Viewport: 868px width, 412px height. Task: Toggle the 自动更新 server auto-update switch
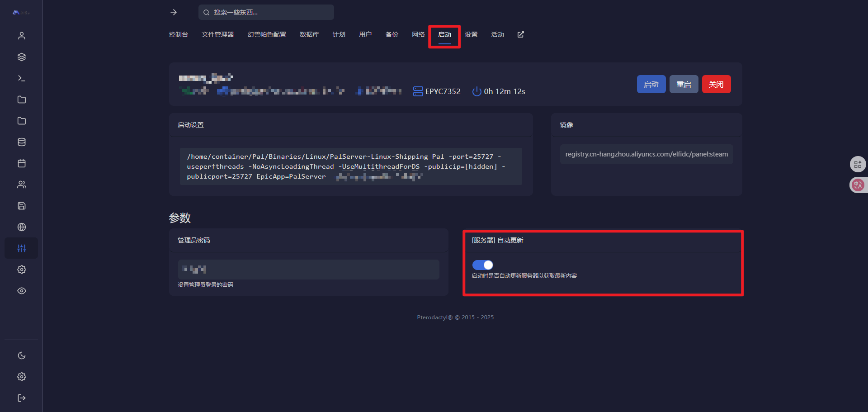coord(482,265)
